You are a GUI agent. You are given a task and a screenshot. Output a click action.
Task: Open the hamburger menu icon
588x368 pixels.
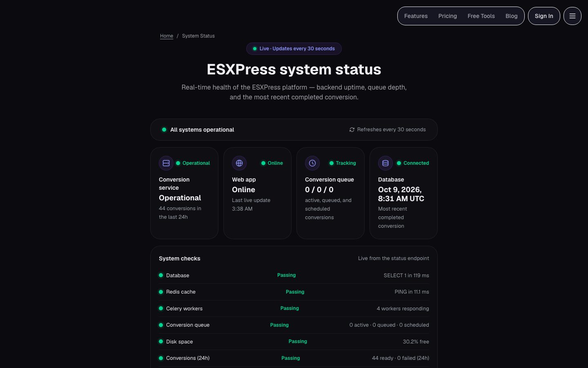coord(572,16)
